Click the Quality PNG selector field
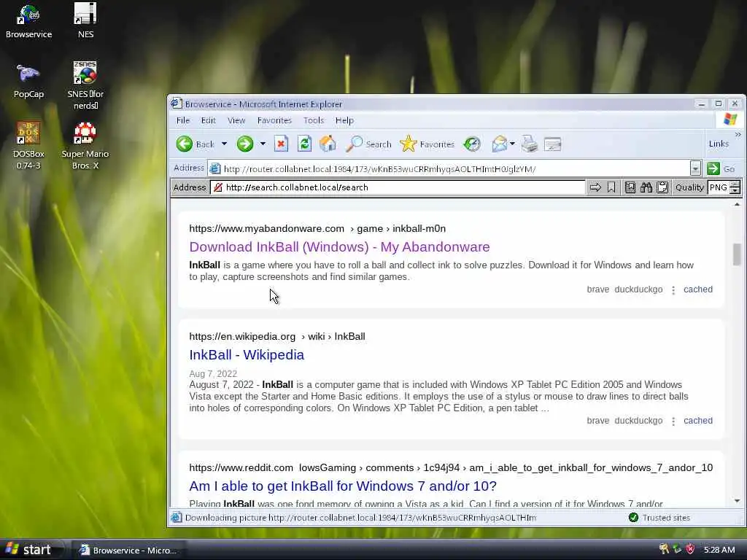The height and width of the screenshot is (560, 747). [719, 187]
